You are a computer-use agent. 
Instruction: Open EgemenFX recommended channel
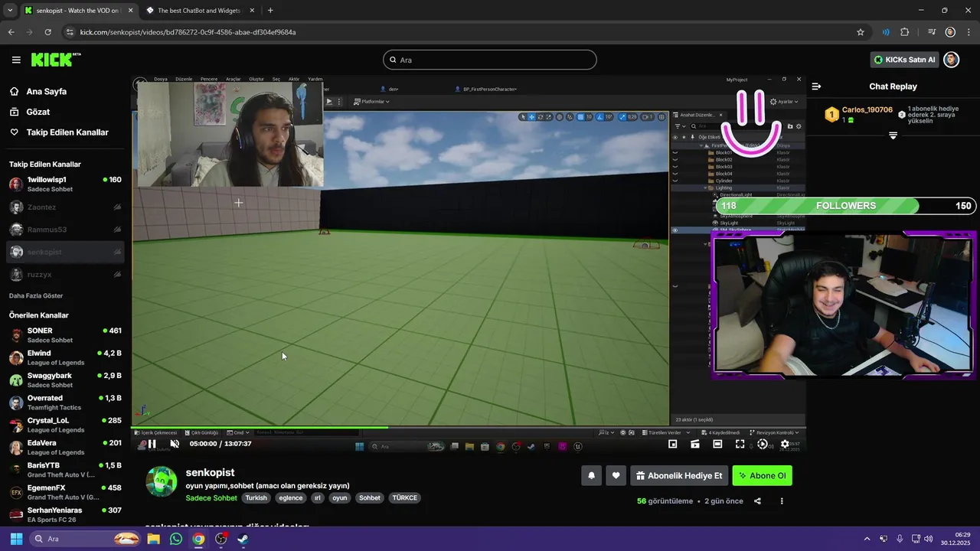coord(65,492)
